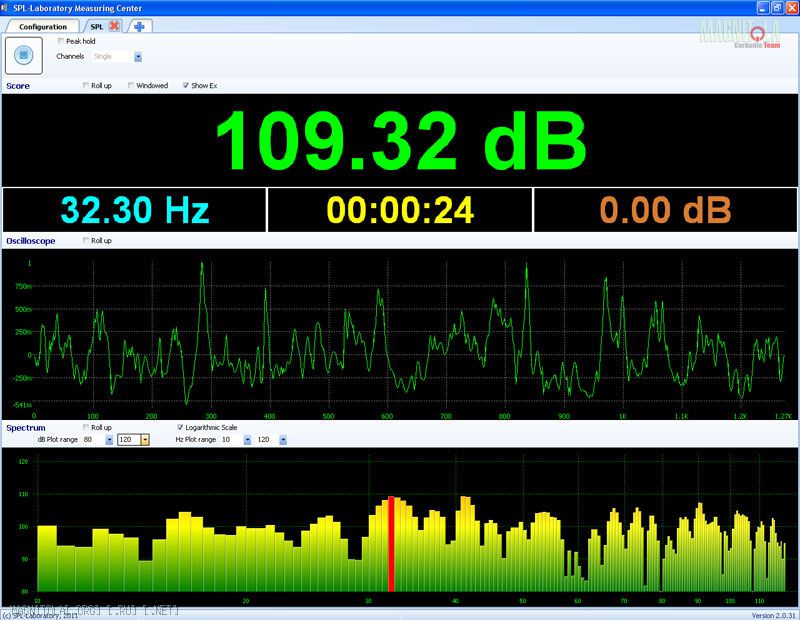Minimize the SPL-Laboratory window
This screenshot has width=800, height=620.
tap(763, 8)
